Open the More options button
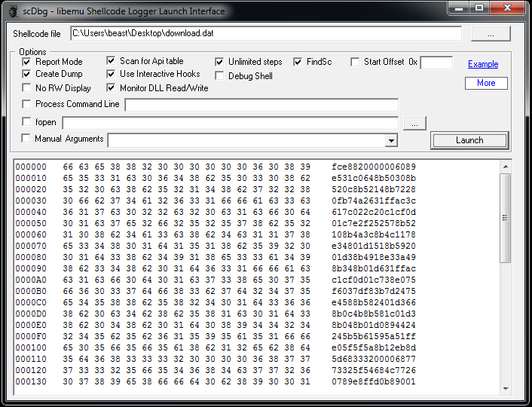The width and height of the screenshot is (532, 407). [486, 83]
